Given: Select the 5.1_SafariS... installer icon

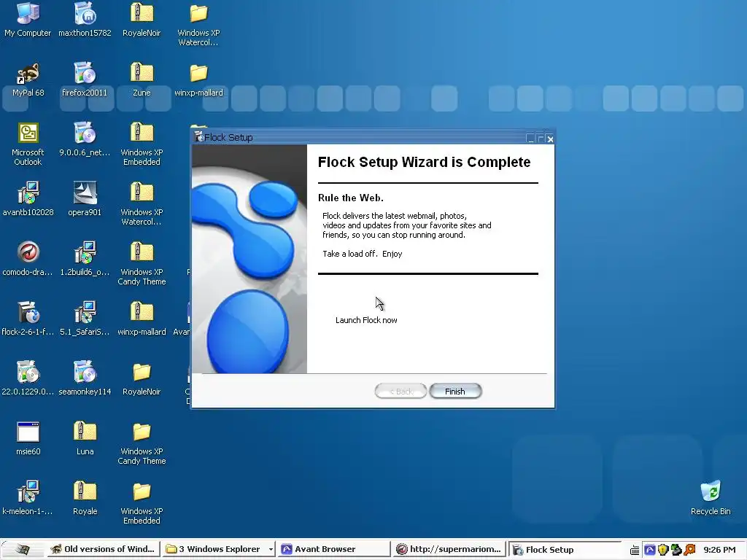Looking at the screenshot, I should pyautogui.click(x=85, y=319).
